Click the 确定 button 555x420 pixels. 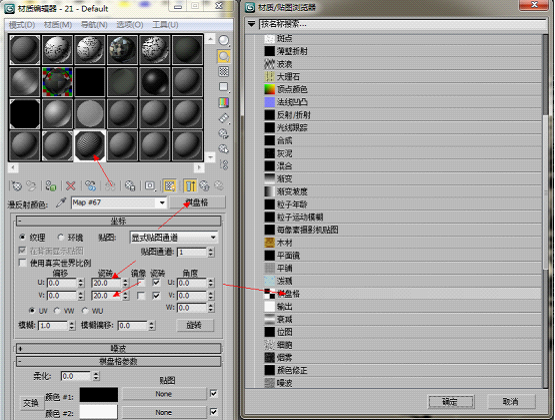(451, 402)
